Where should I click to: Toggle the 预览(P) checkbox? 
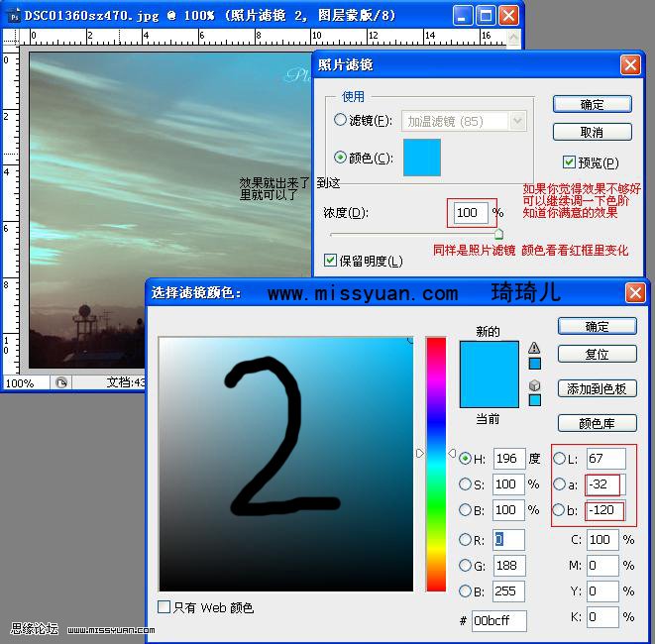pos(569,162)
